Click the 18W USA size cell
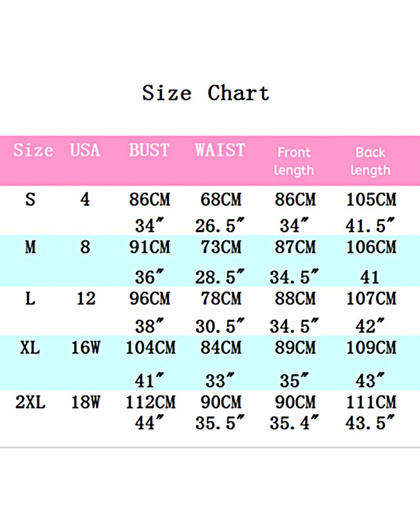Screen dimensions: 420x516 (x=85, y=402)
